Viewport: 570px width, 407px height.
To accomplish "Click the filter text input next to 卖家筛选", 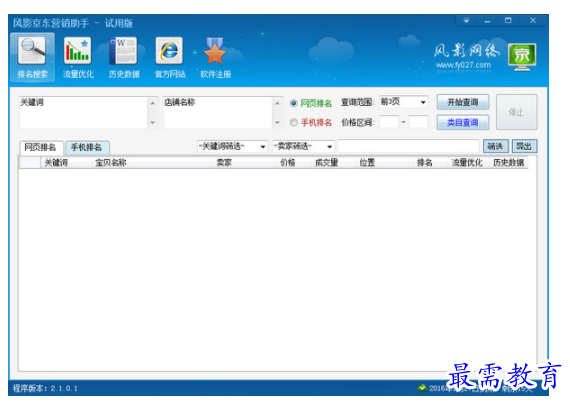I will tap(408, 146).
